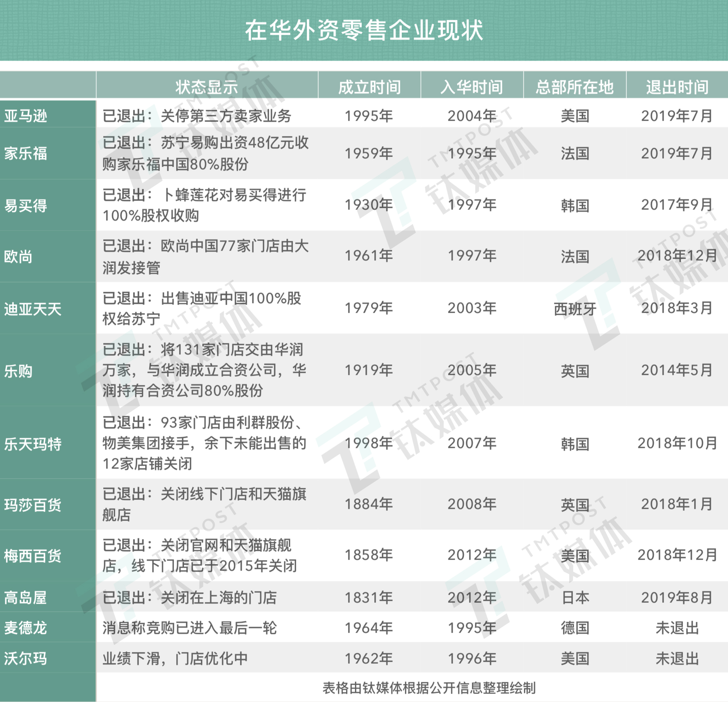Click the 梅西百货 row label

pyautogui.click(x=33, y=556)
